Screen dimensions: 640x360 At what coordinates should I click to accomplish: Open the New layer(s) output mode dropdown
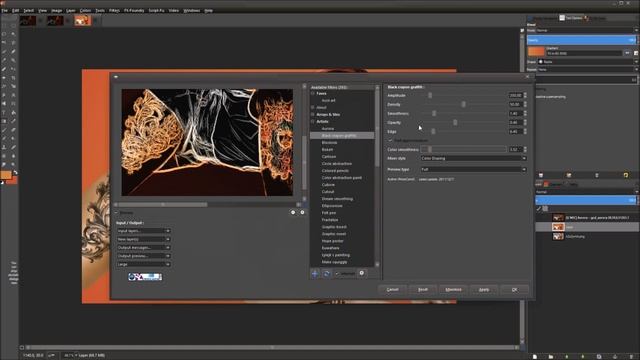(x=143, y=239)
